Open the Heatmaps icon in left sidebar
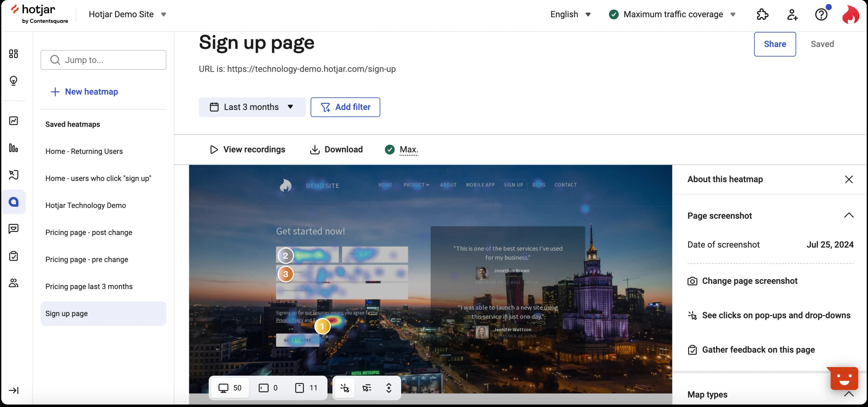This screenshot has width=868, height=407. coord(14,202)
